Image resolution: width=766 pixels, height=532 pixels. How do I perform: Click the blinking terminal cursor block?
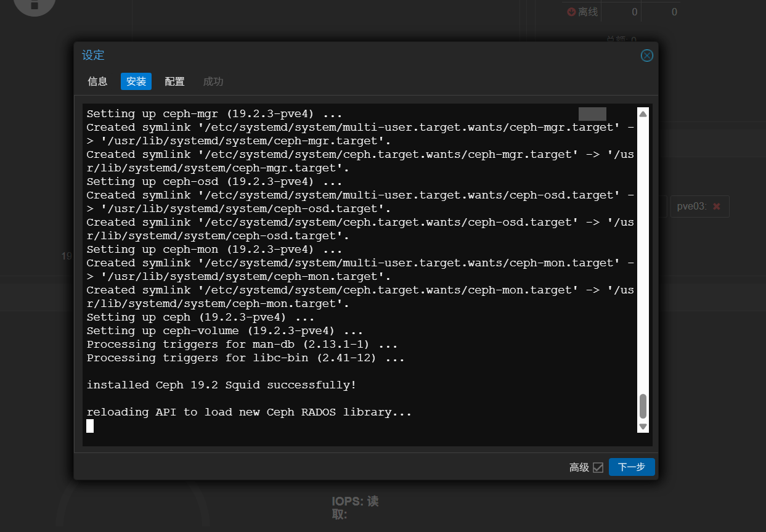[90, 426]
